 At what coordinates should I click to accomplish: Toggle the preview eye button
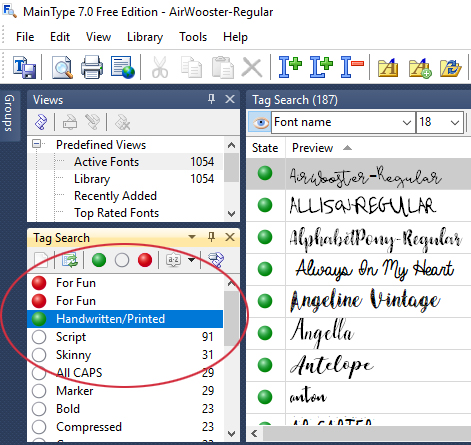click(259, 122)
